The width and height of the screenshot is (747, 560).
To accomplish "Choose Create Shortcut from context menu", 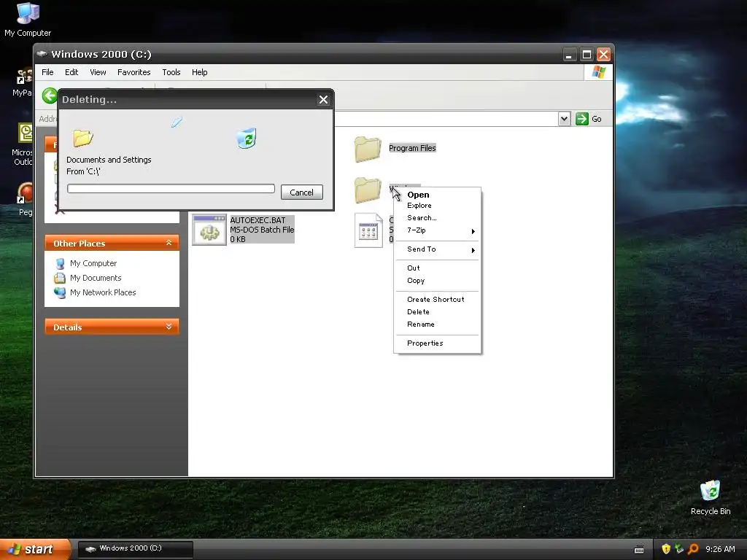I will [437, 300].
